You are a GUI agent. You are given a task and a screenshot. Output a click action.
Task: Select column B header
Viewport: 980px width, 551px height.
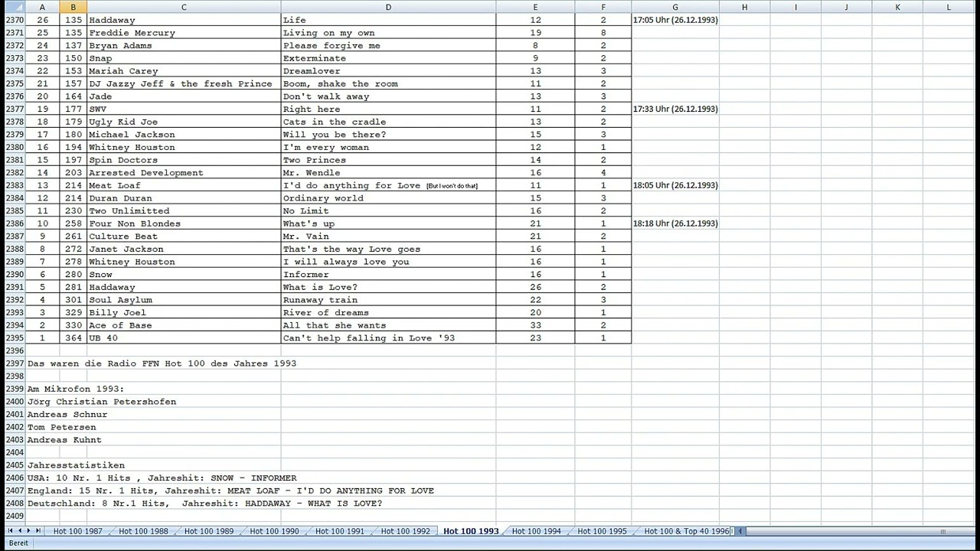(73, 7)
